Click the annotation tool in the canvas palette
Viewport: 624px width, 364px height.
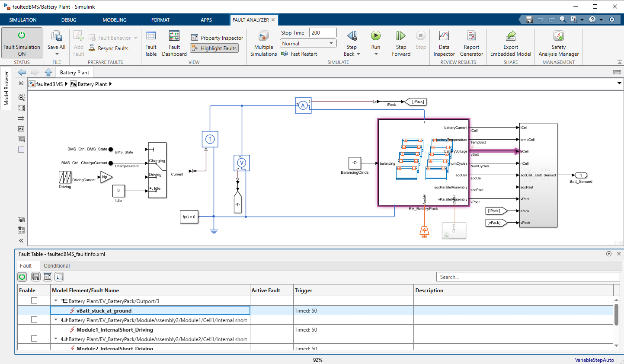coord(21,129)
